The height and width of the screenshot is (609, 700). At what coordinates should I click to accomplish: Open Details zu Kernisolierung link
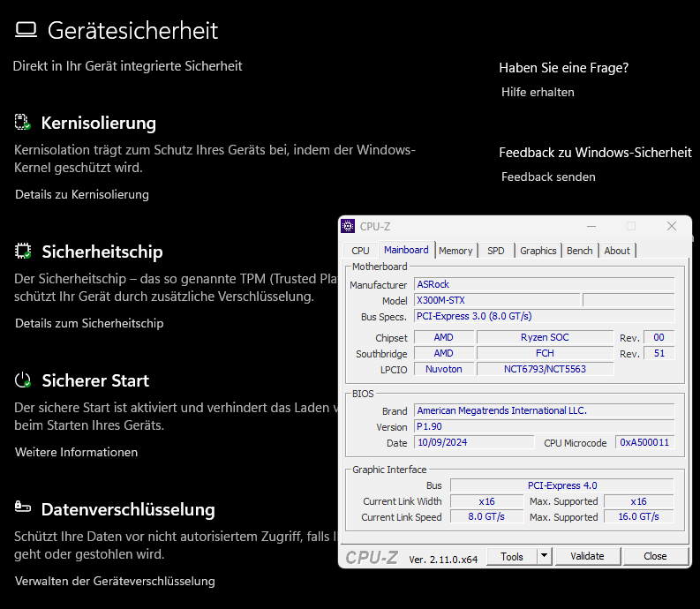[82, 195]
